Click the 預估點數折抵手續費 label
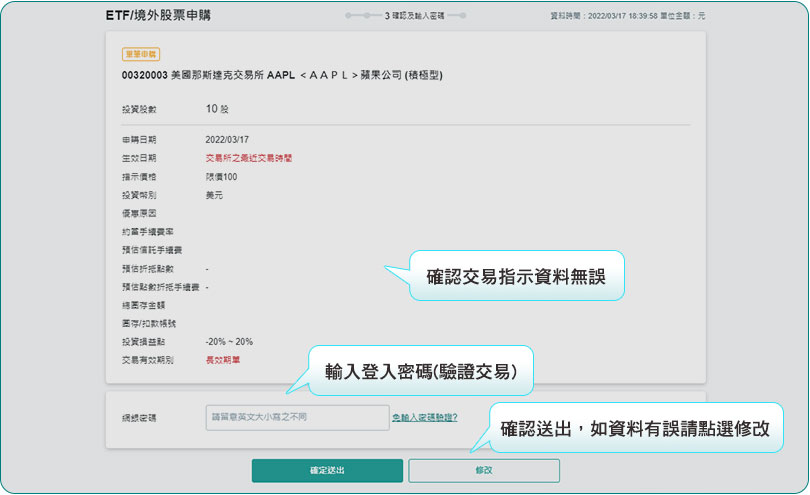 161,287
